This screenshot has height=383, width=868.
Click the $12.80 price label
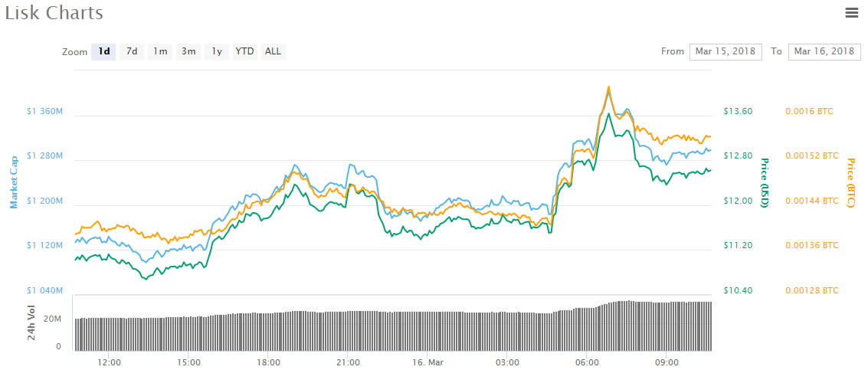pos(738,156)
